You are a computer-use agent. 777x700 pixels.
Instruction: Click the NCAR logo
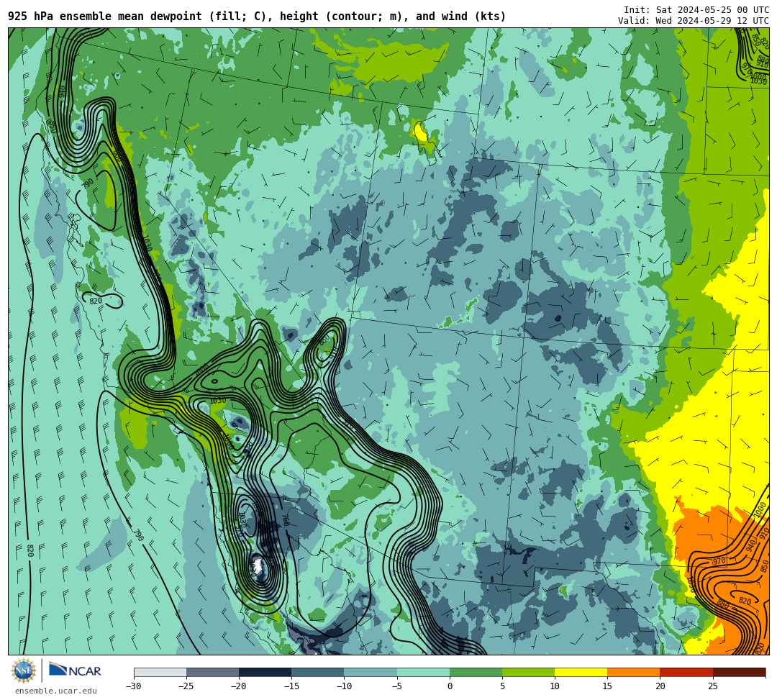tap(75, 671)
